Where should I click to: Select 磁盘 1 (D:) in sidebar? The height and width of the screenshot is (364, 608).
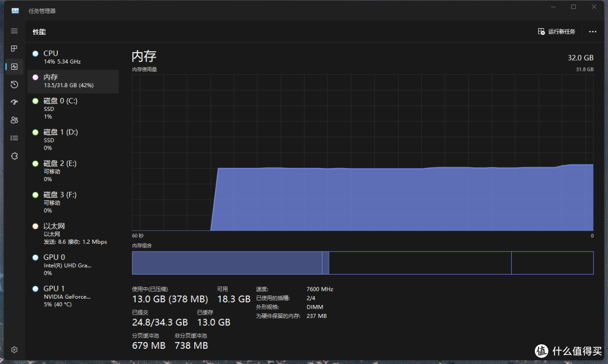click(73, 140)
